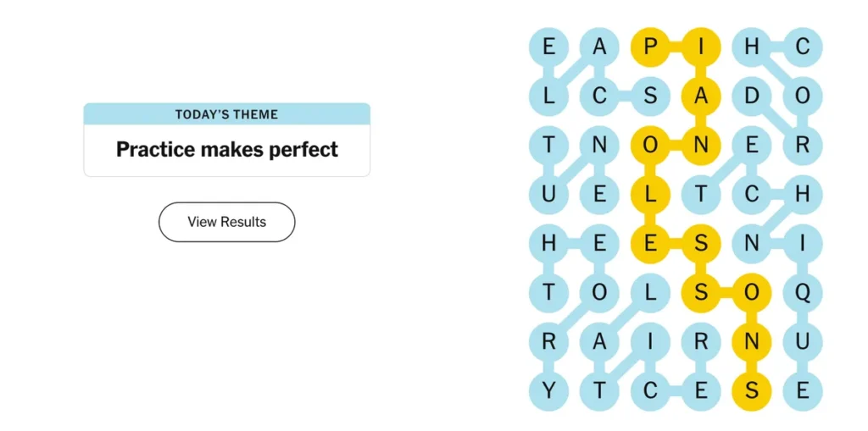This screenshot has height=431, width=868.
Task: Tap the O that ends yellow PIANO
Action: point(650,146)
